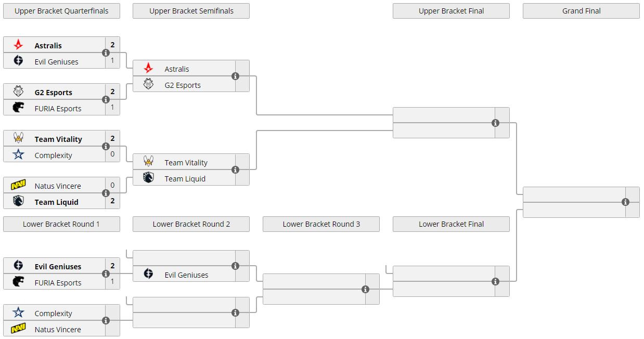Screen dimensions: 644x339
Task: Click info icon for Team Vitality vs Team Liquid semifinal
Action: (x=235, y=170)
